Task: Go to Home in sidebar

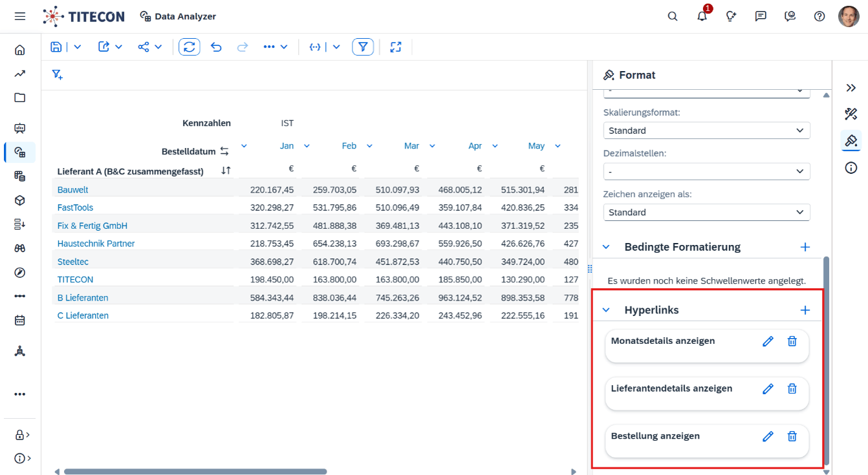Action: tap(20, 50)
